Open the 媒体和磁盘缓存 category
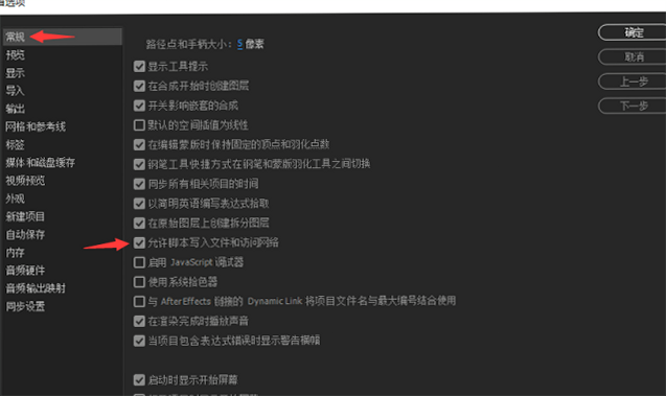The height and width of the screenshot is (396, 666). 40,163
